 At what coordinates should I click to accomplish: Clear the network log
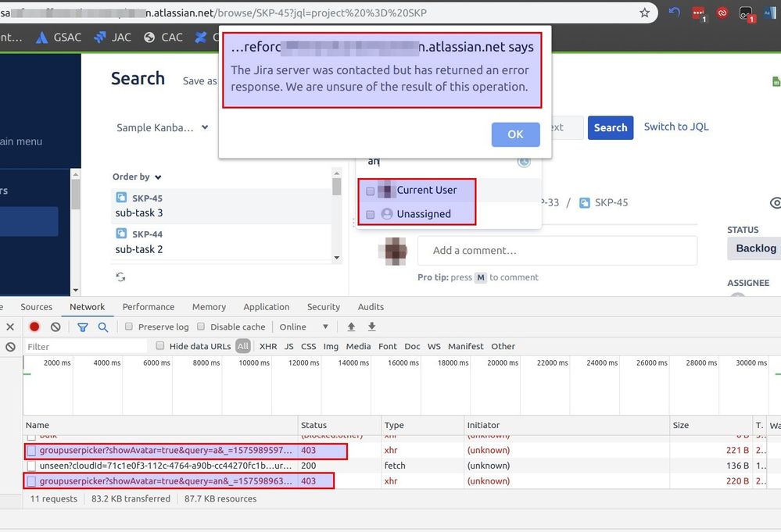point(56,327)
